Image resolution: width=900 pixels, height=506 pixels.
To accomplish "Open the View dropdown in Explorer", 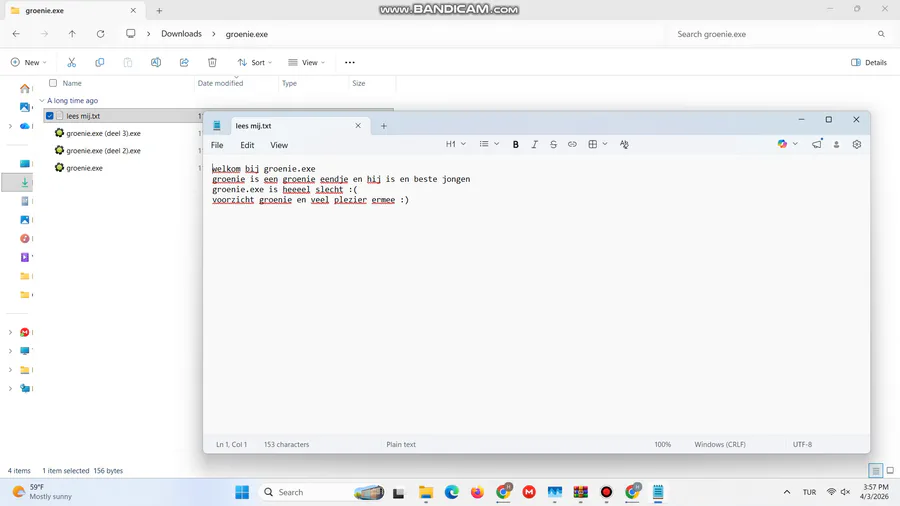I will pyautogui.click(x=307, y=63).
